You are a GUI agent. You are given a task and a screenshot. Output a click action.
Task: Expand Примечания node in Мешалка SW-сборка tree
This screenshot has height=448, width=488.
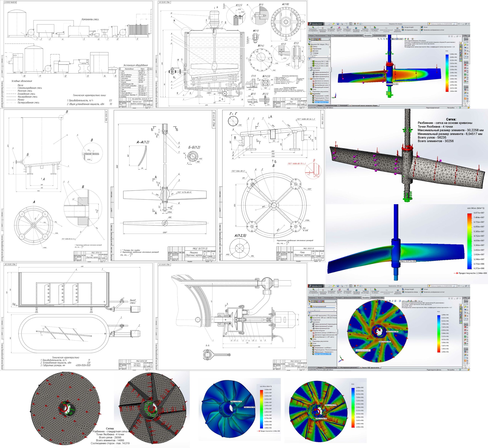(x=309, y=49)
